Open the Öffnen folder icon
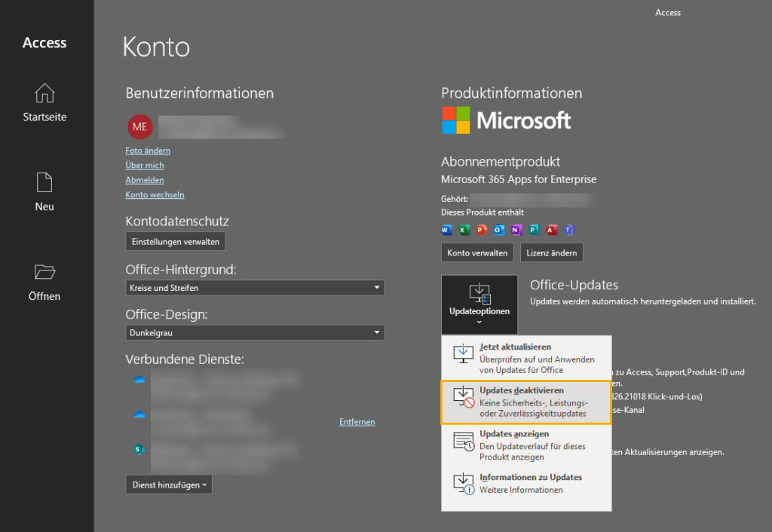The image size is (772, 532). tap(44, 272)
